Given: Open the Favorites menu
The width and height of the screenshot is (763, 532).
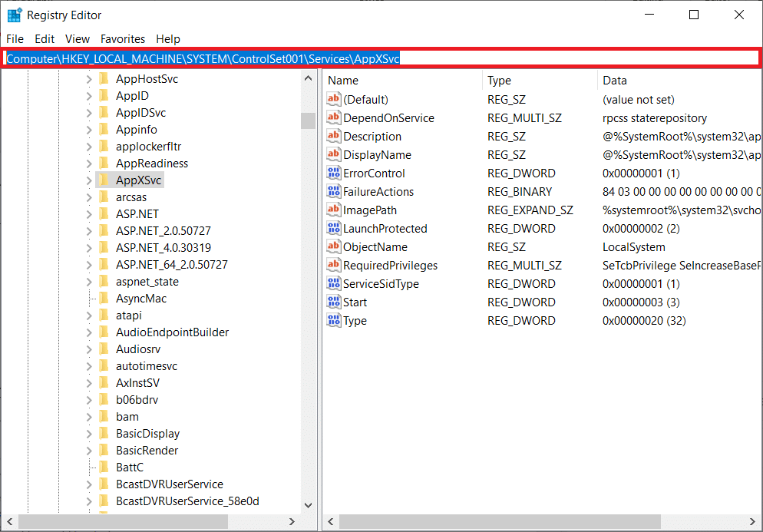Looking at the screenshot, I should click(123, 39).
